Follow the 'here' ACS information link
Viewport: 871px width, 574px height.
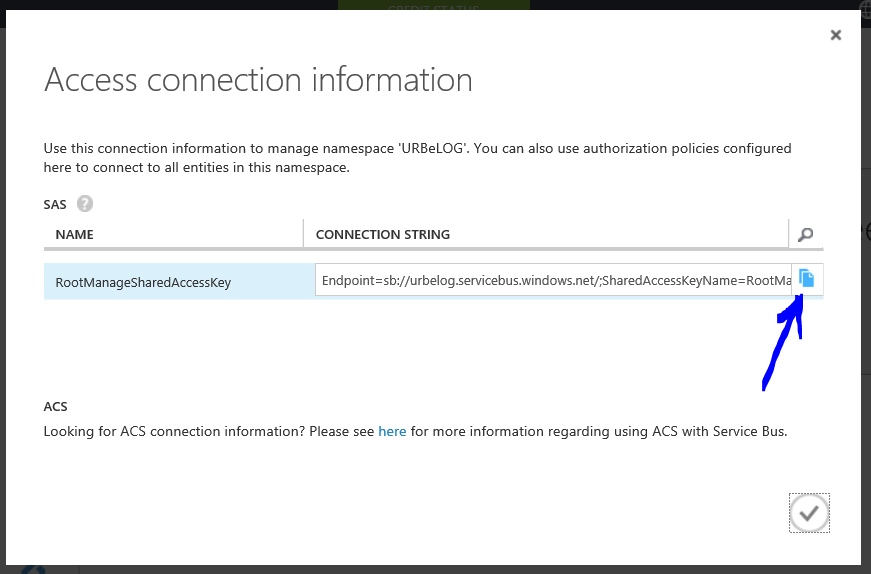pos(392,432)
